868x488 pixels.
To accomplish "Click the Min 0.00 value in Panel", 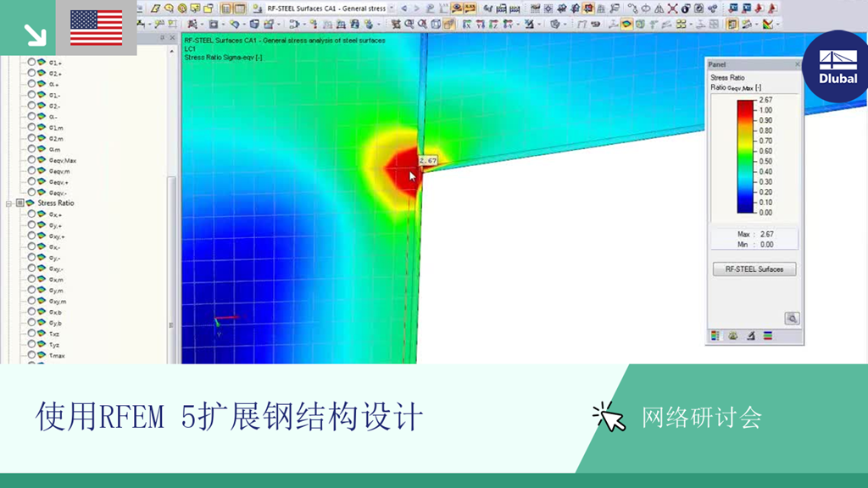I will pyautogui.click(x=766, y=245).
